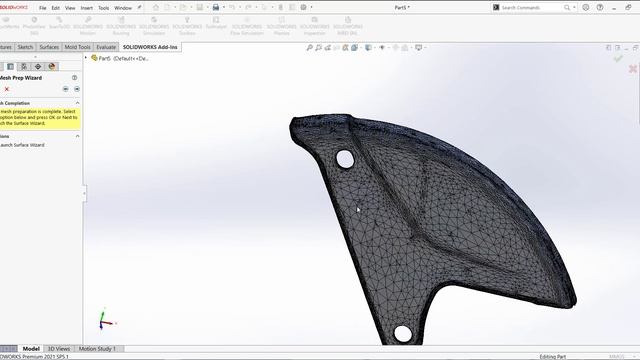Open the View menu
The width and height of the screenshot is (640, 360).
[70, 8]
